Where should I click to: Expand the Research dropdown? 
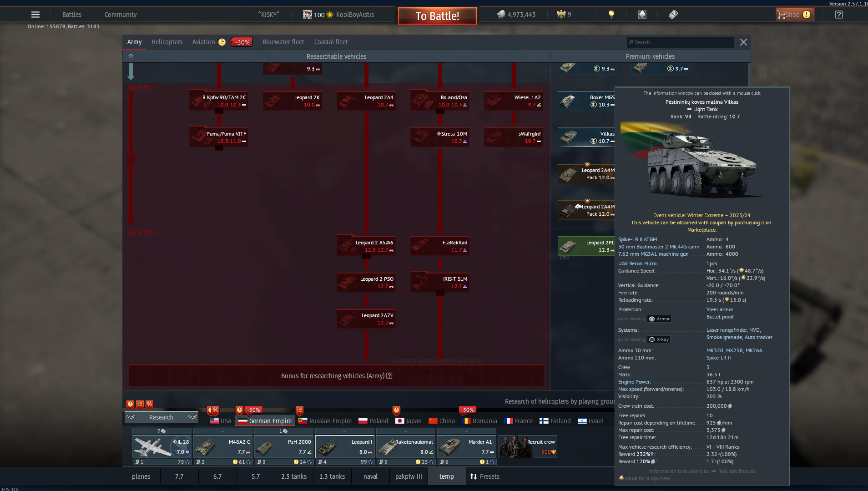[161, 417]
